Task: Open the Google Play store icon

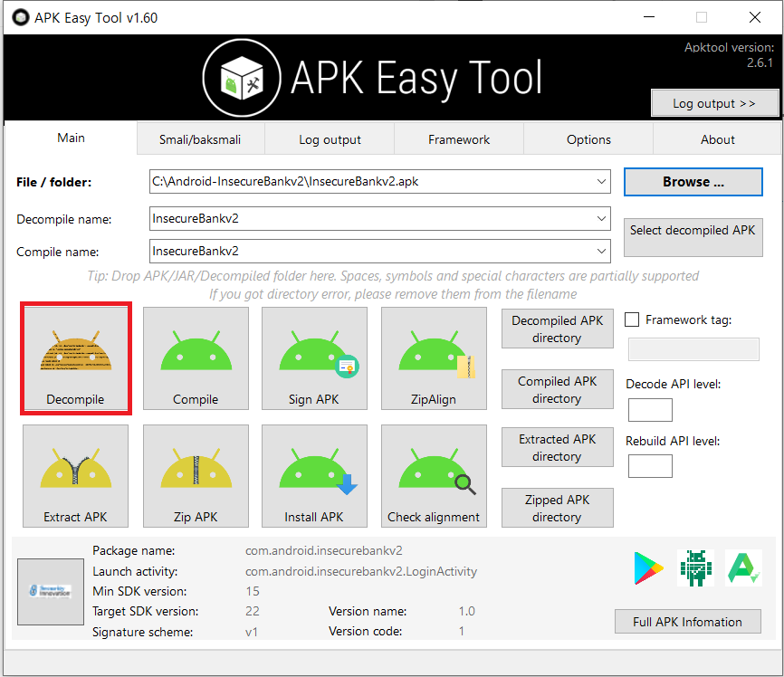Action: point(648,568)
